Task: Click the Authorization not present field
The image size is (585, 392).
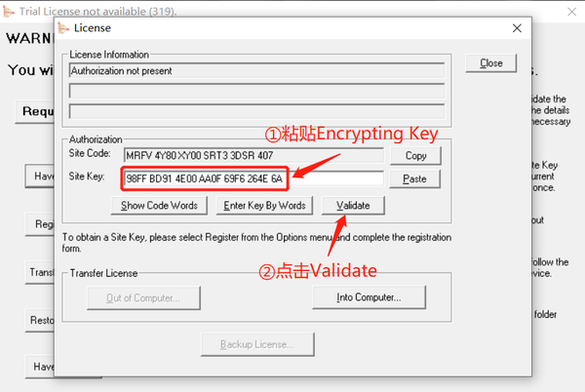Action: (256, 70)
